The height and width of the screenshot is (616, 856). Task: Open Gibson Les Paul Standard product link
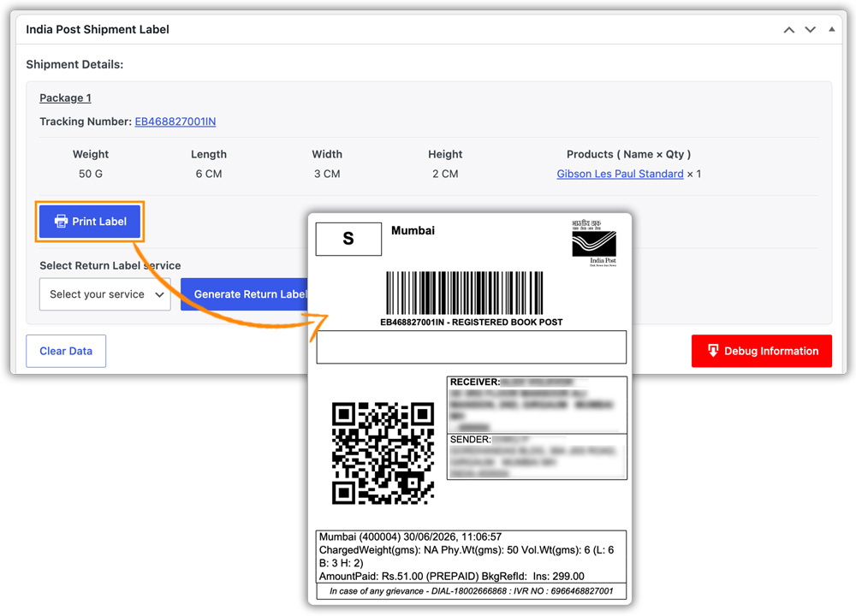(620, 174)
